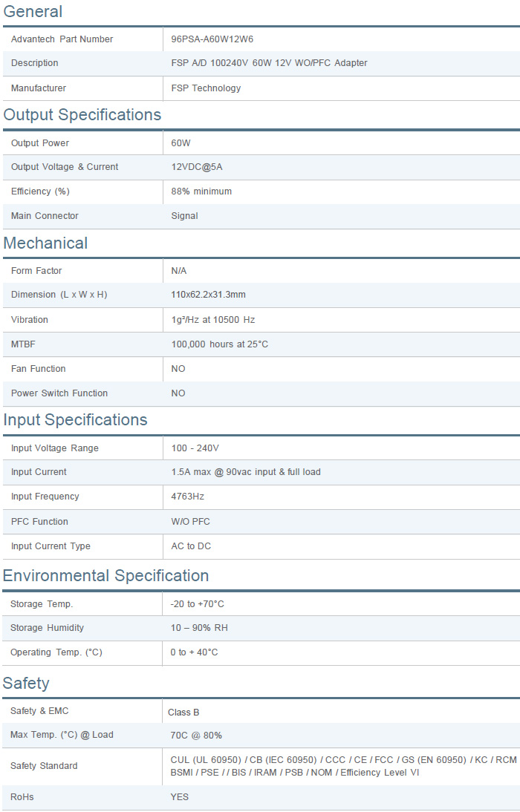
Task: Click the 60W output power value
Action: click(x=181, y=143)
